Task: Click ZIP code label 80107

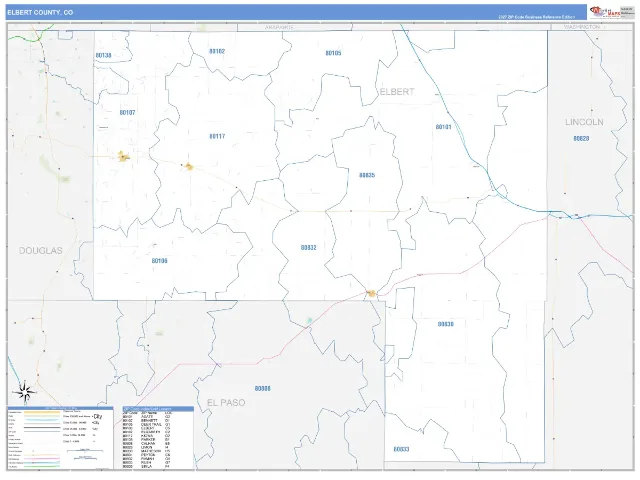Action: point(127,112)
